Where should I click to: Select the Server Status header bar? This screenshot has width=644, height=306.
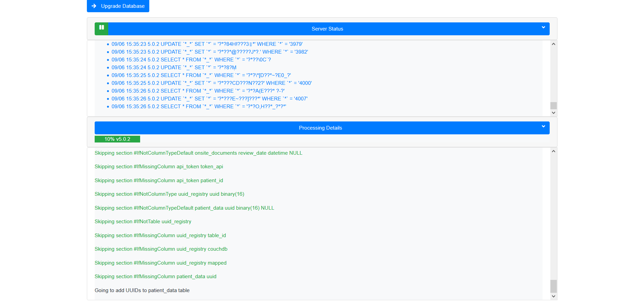(327, 29)
